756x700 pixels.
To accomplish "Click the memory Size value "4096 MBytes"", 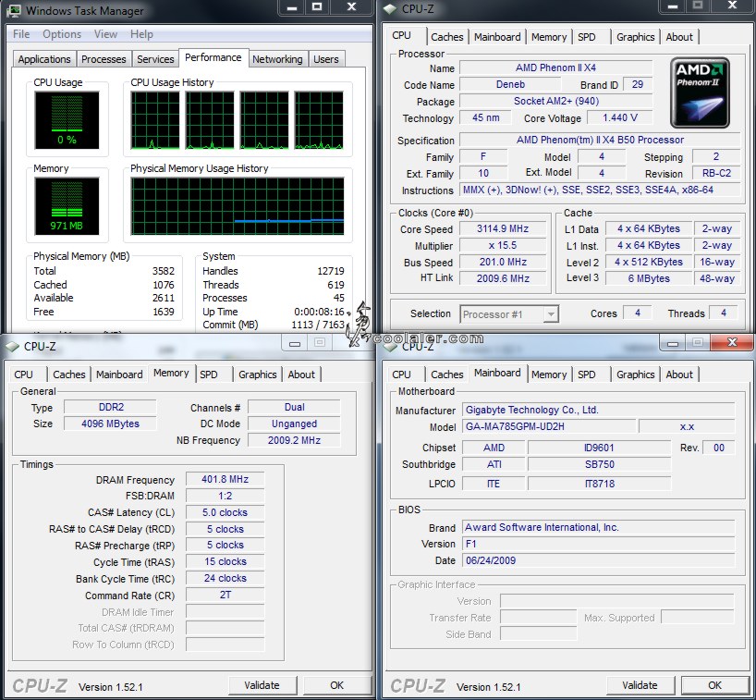I will coord(110,424).
